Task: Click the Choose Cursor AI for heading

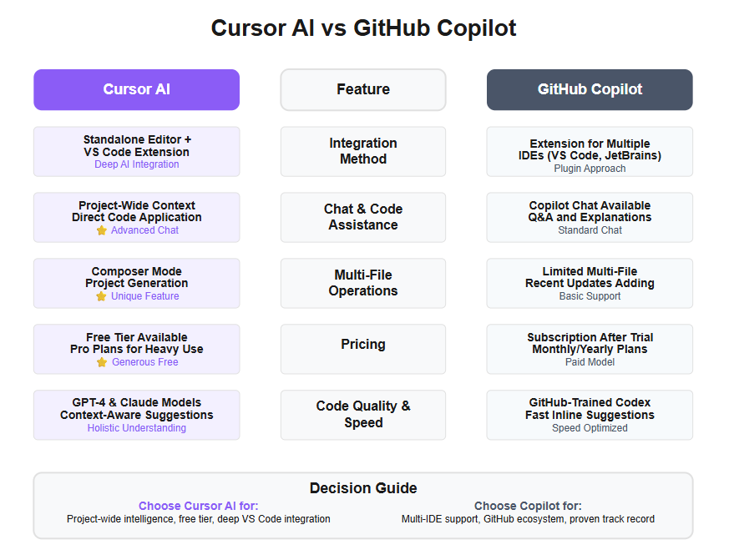Action: point(199,506)
